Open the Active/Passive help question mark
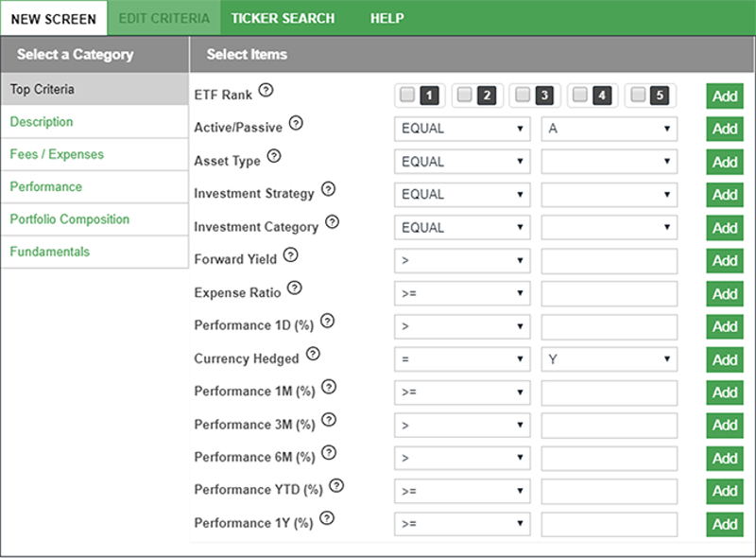The image size is (756, 558). (x=296, y=123)
